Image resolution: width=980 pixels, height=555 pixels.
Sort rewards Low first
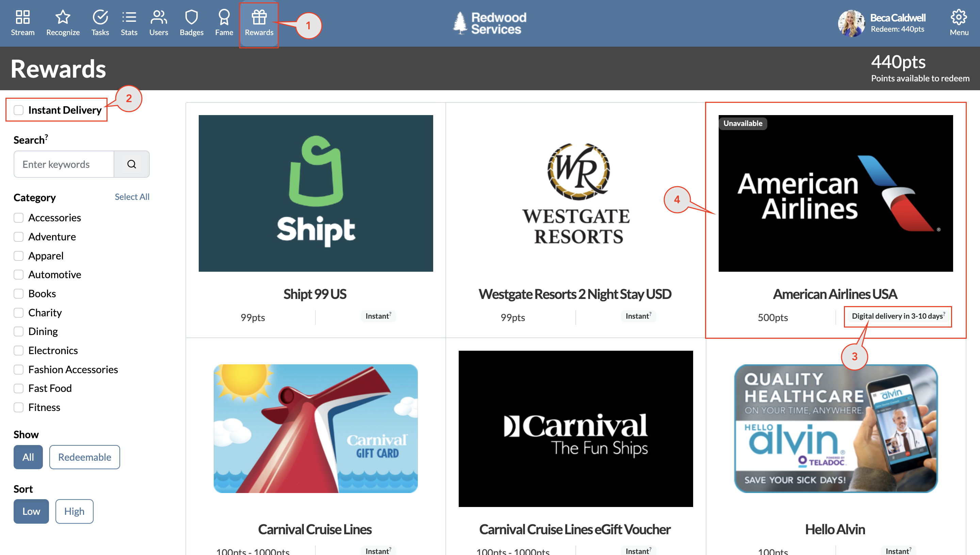coord(31,511)
